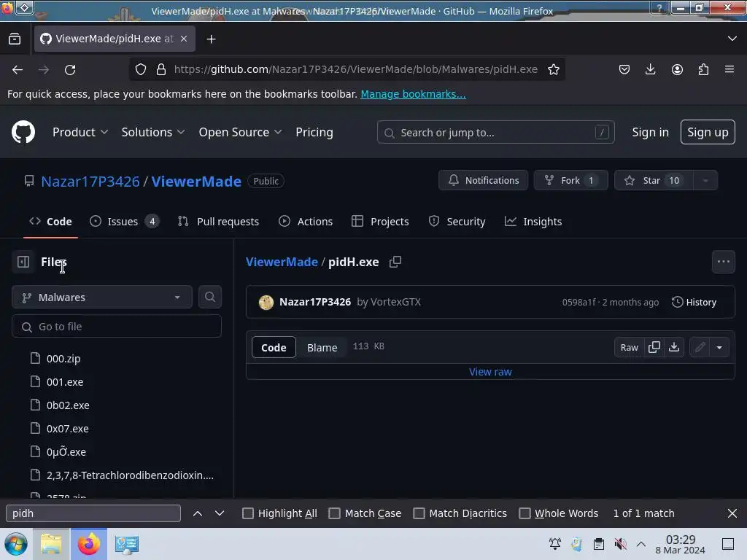Click the edit pencil icon
This screenshot has height=560, width=747.
(700, 347)
